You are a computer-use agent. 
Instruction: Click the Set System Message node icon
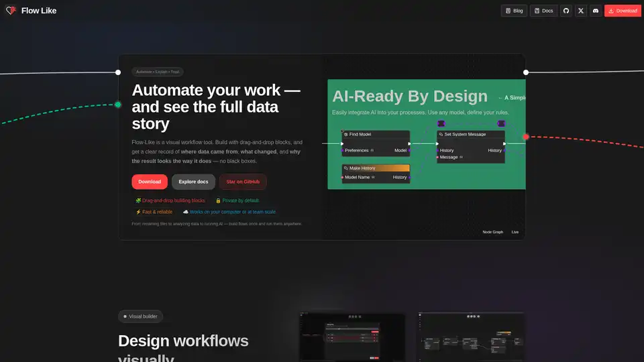pyautogui.click(x=440, y=134)
